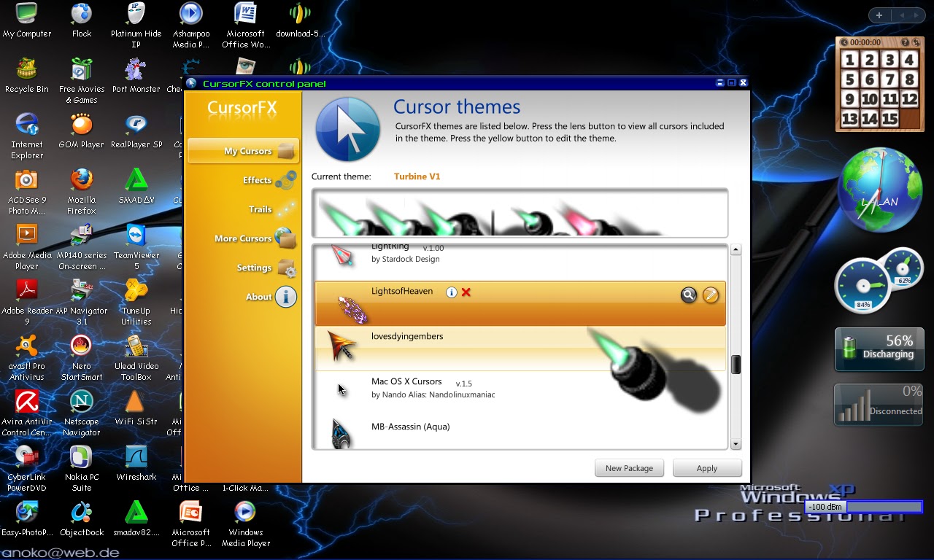Click the yellow edit icon for LightsofHeaven

711,295
